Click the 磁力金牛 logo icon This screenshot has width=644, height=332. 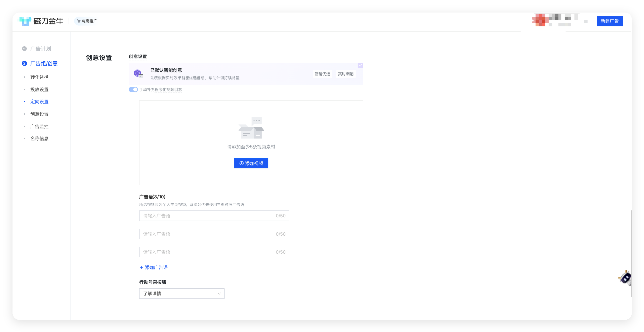[x=25, y=21]
